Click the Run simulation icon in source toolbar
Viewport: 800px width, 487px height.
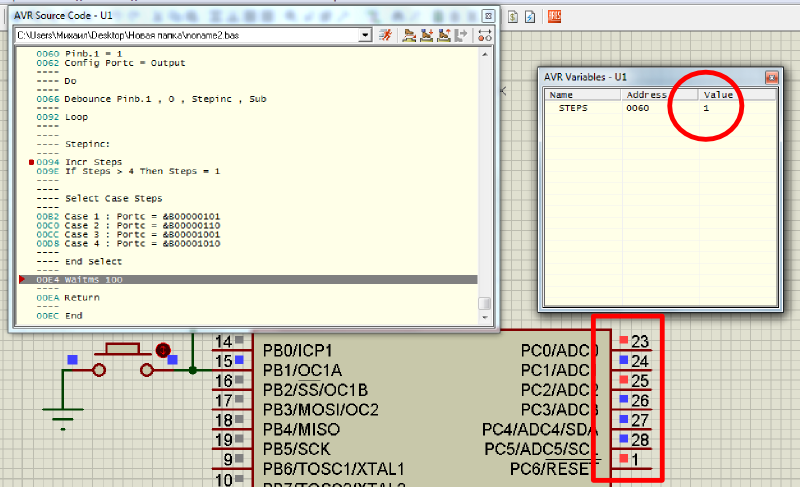click(x=385, y=35)
